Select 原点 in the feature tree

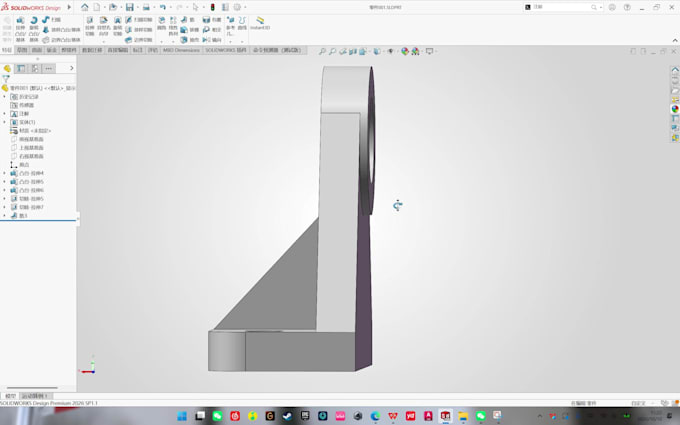tap(20, 165)
